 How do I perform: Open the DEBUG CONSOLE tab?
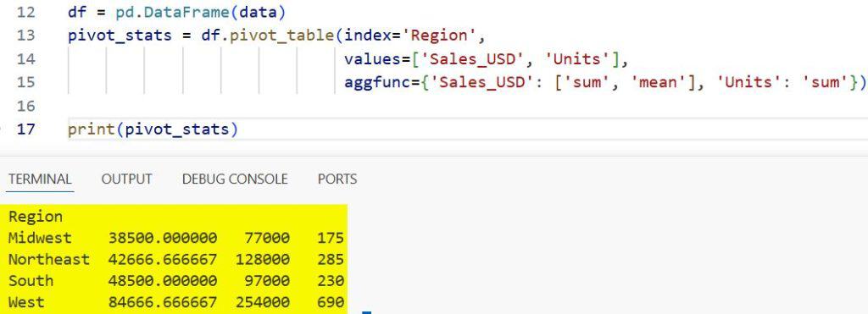[235, 179]
